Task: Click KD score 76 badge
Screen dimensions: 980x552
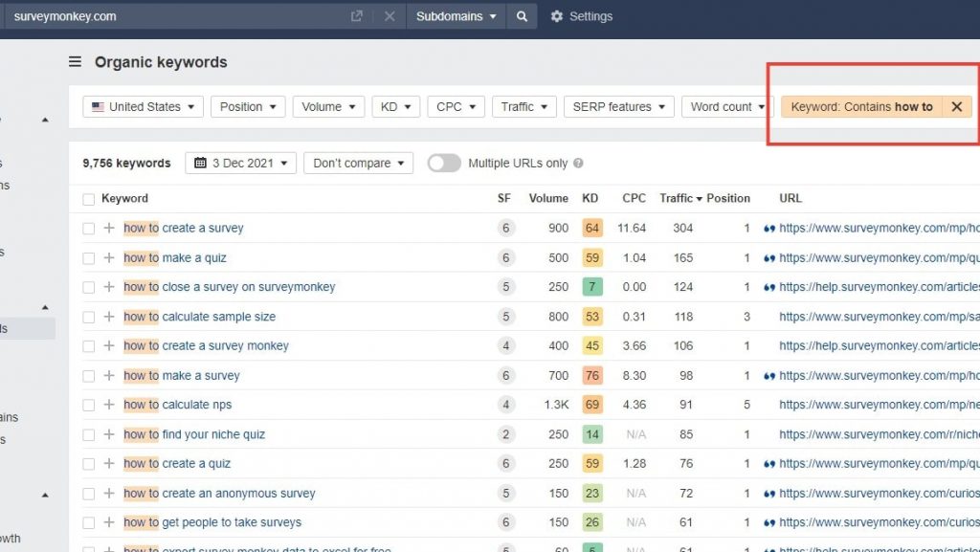Action: point(591,375)
